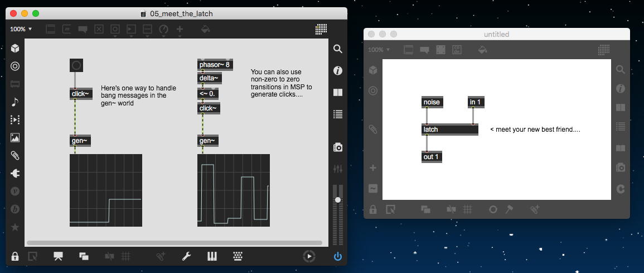This screenshot has width=644, height=273.
Task: Open the plug-ins browser in main sidebar
Action: tap(15, 174)
